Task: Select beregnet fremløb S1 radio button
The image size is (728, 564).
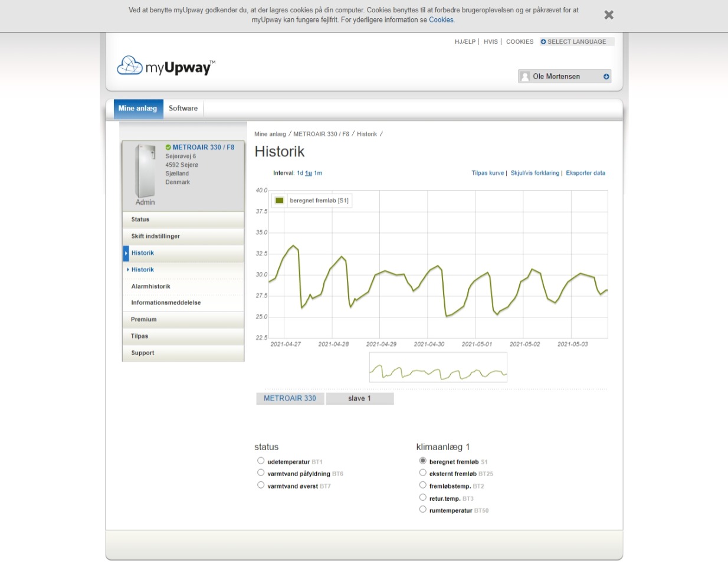Action: (x=422, y=461)
